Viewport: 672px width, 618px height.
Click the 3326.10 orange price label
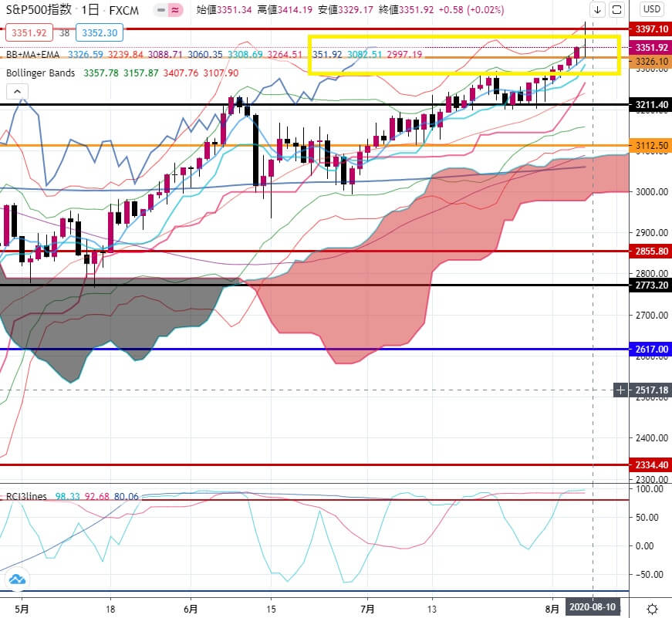click(651, 61)
